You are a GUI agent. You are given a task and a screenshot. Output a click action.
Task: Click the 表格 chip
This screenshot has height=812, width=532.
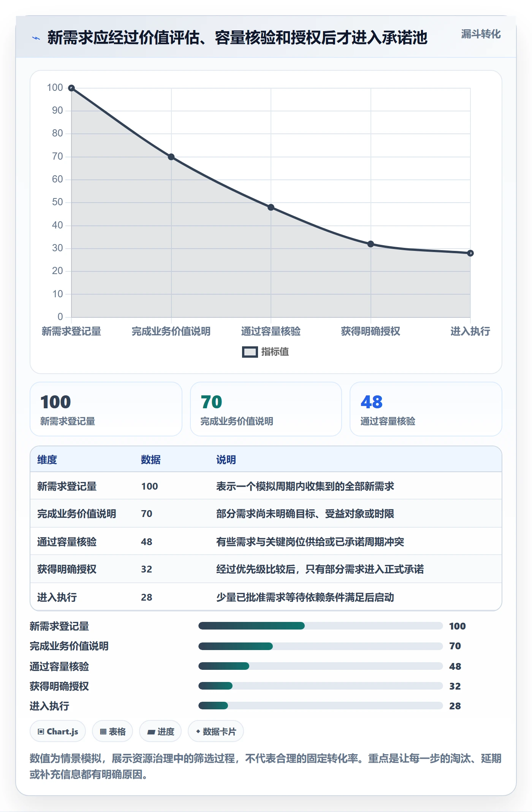(112, 731)
